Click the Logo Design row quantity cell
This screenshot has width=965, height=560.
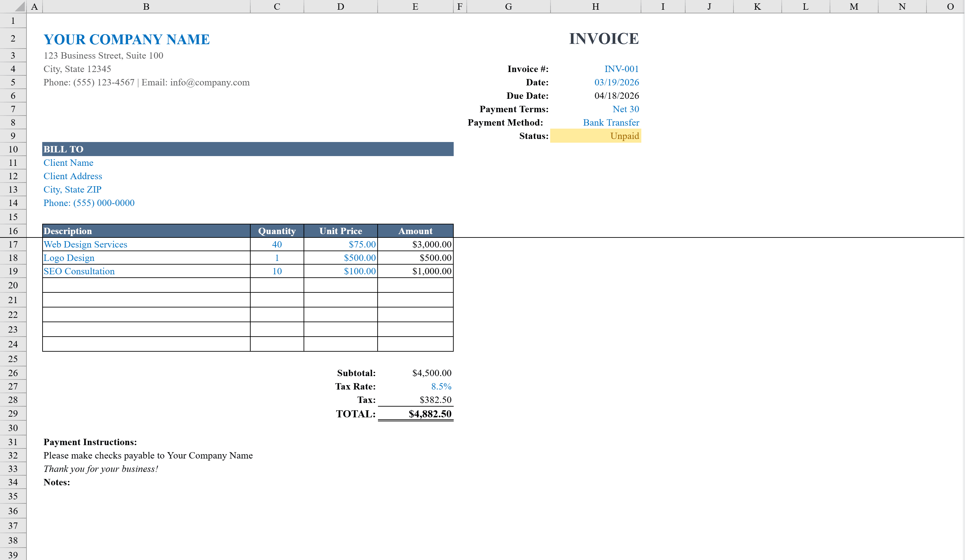coord(276,258)
